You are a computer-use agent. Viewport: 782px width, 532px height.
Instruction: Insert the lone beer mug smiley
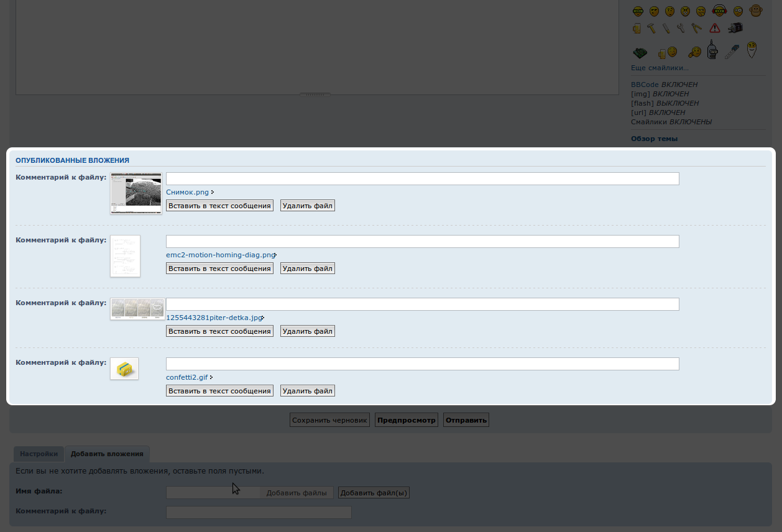click(637, 28)
